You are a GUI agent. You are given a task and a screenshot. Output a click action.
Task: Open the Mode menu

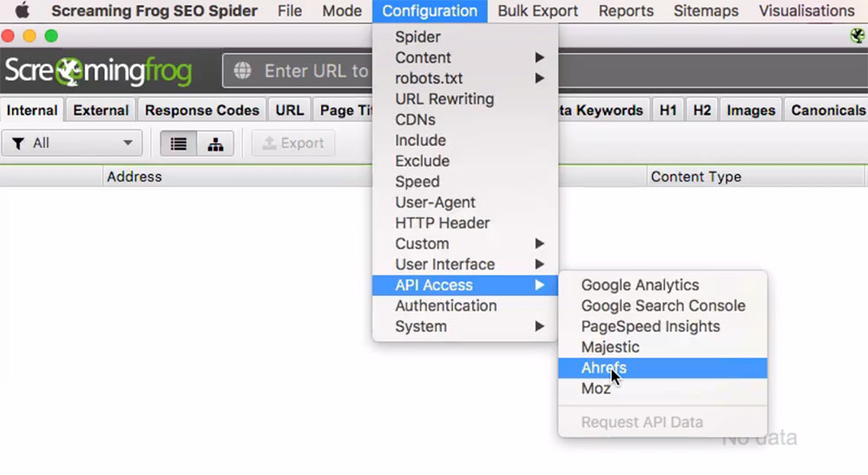[341, 10]
